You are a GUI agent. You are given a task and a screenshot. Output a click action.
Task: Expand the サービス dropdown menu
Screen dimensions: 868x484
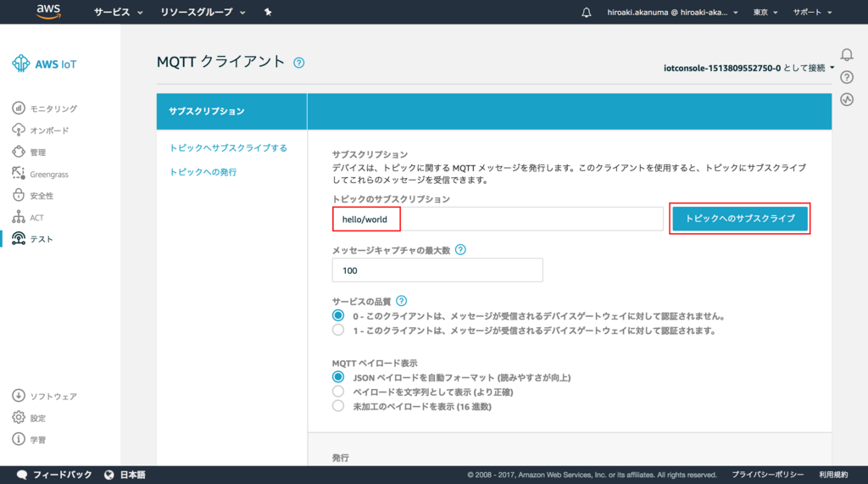pyautogui.click(x=118, y=12)
